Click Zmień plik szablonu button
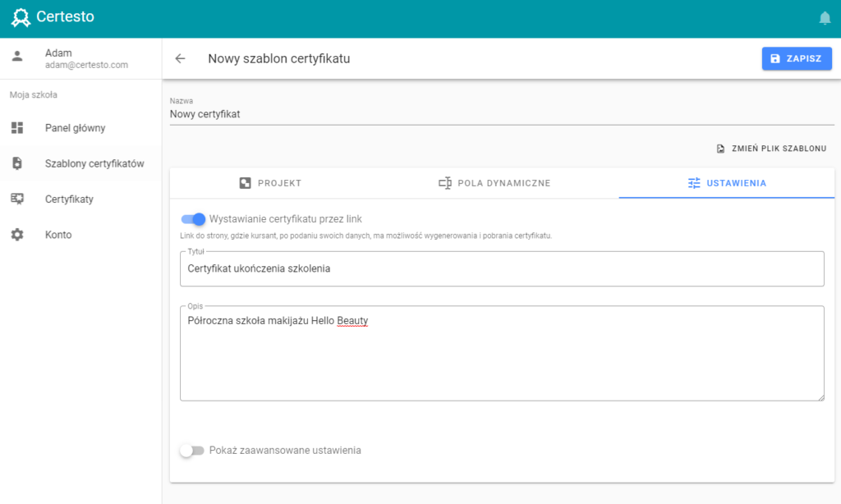Screen dimensions: 841x504 [x=772, y=149]
